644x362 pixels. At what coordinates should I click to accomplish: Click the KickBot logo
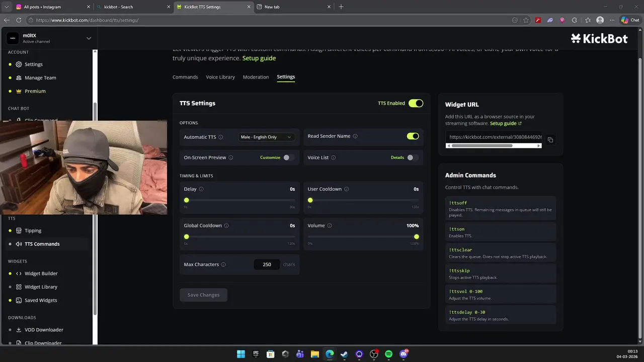(x=599, y=38)
